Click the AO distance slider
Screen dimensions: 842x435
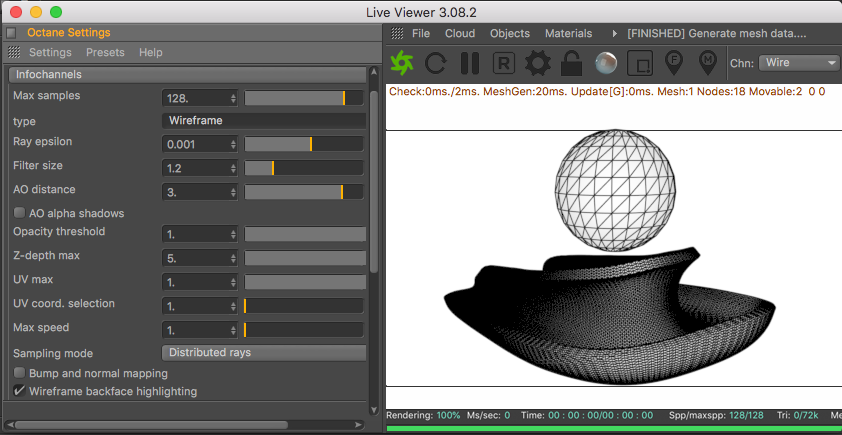pos(304,192)
